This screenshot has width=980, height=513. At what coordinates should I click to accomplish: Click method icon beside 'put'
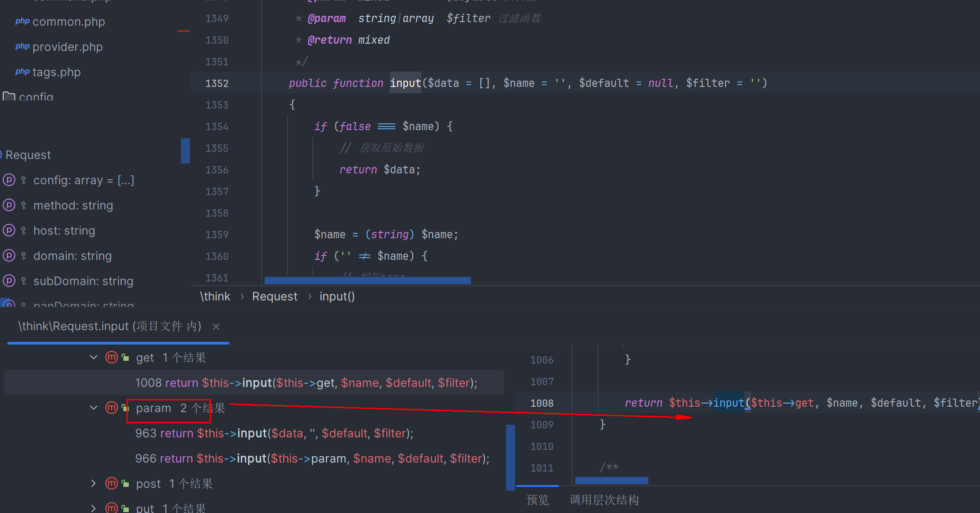(112, 508)
